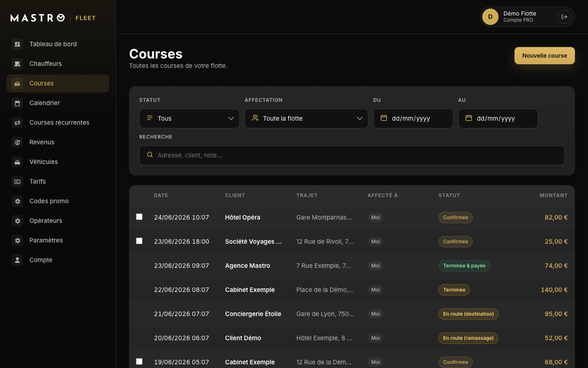Open the Statut dropdown showing Tous
This screenshot has height=368, width=588.
(189, 119)
